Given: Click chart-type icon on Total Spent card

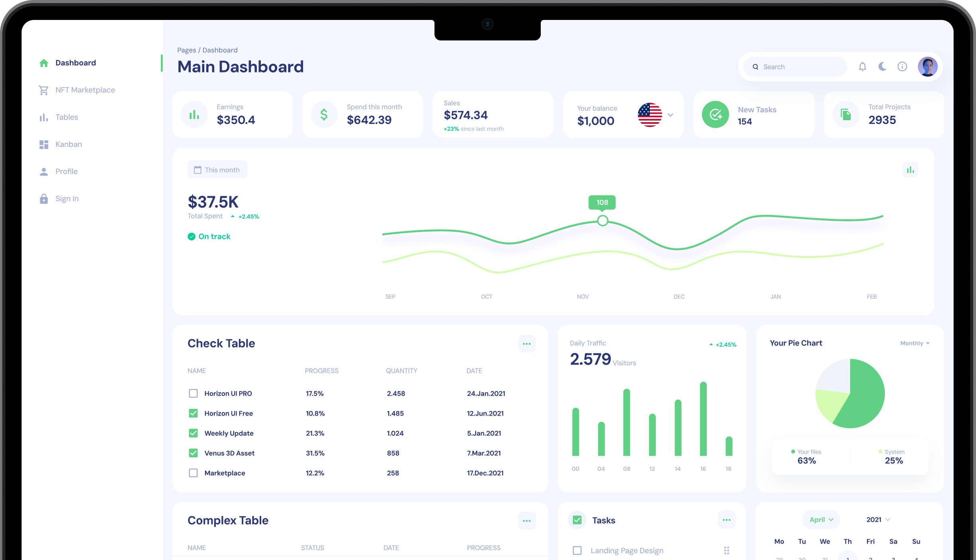Looking at the screenshot, I should tap(910, 170).
